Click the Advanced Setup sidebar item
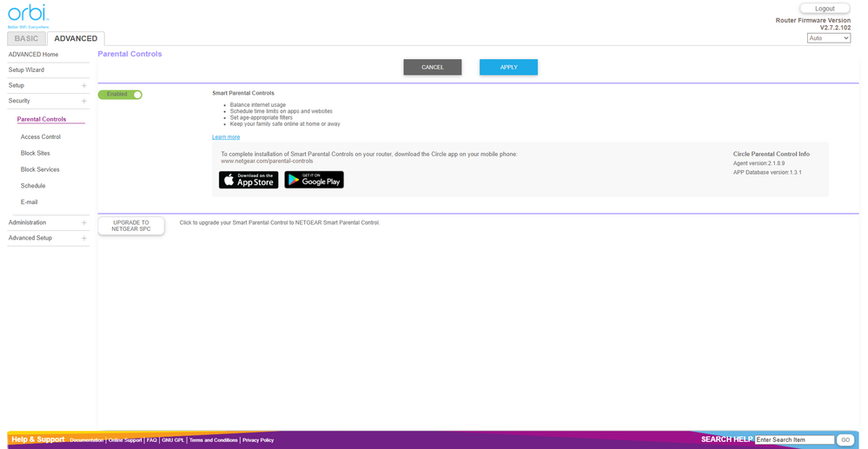868x449 pixels. (30, 237)
